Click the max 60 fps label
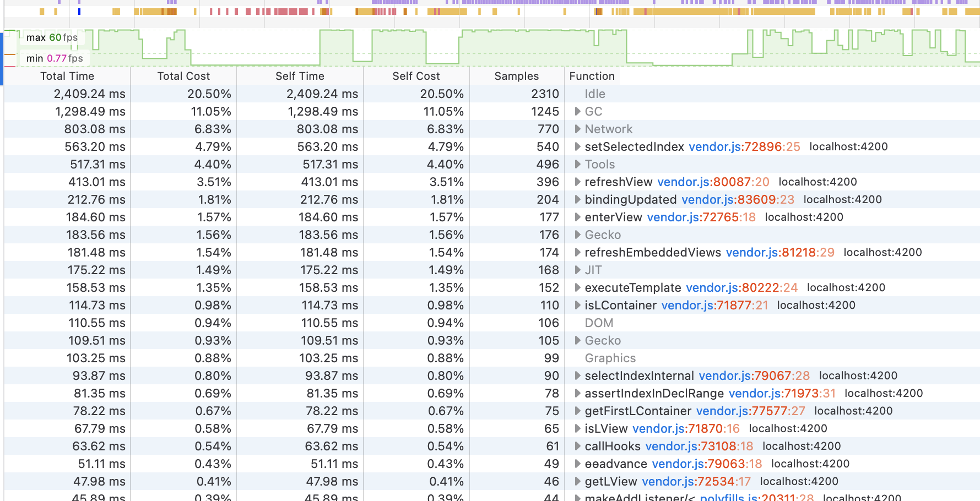The width and height of the screenshot is (980, 501). coord(52,37)
